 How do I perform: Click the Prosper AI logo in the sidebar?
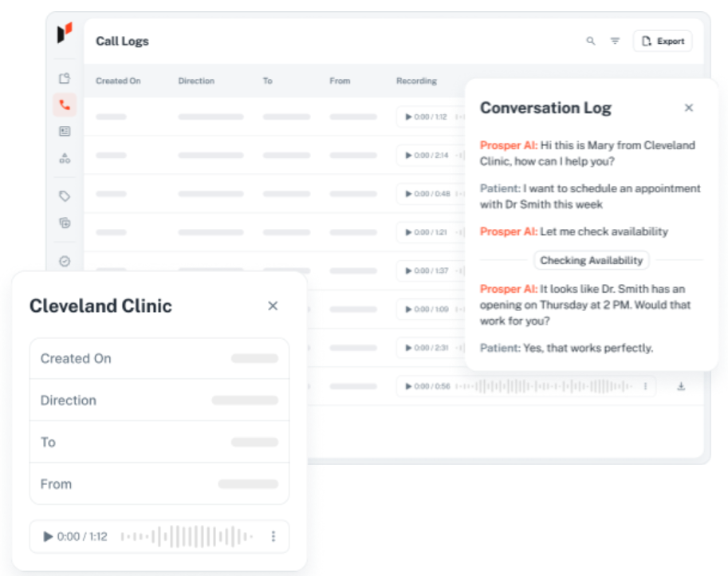point(65,33)
